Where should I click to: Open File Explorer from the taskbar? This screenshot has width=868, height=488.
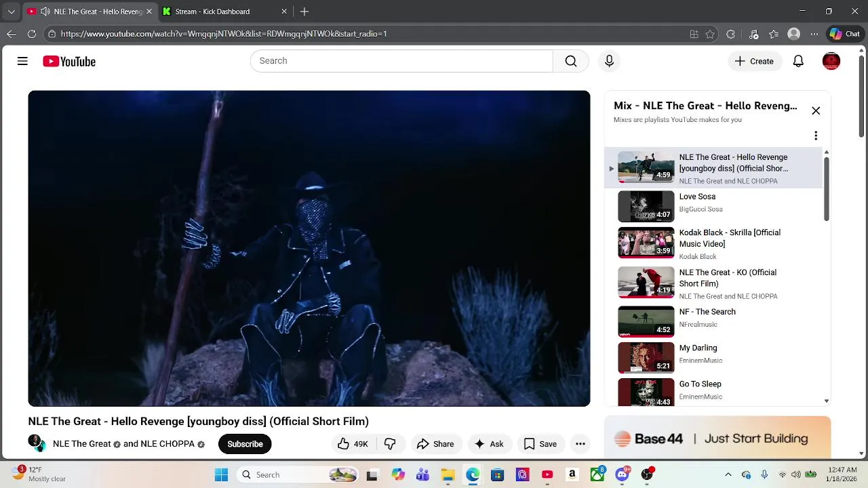tap(448, 475)
